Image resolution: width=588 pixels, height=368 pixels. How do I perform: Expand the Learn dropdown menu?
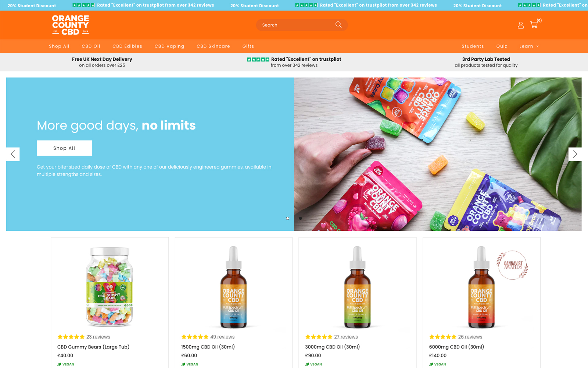[x=529, y=46]
